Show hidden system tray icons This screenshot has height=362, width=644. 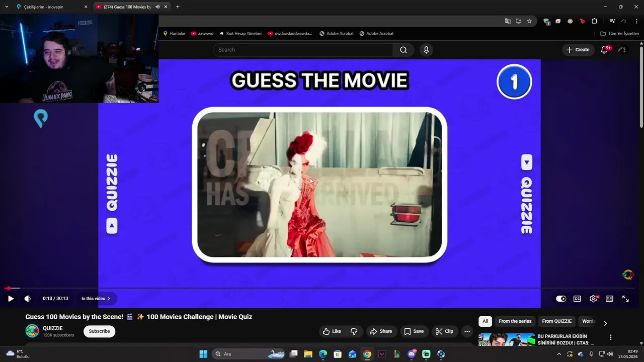click(558, 354)
